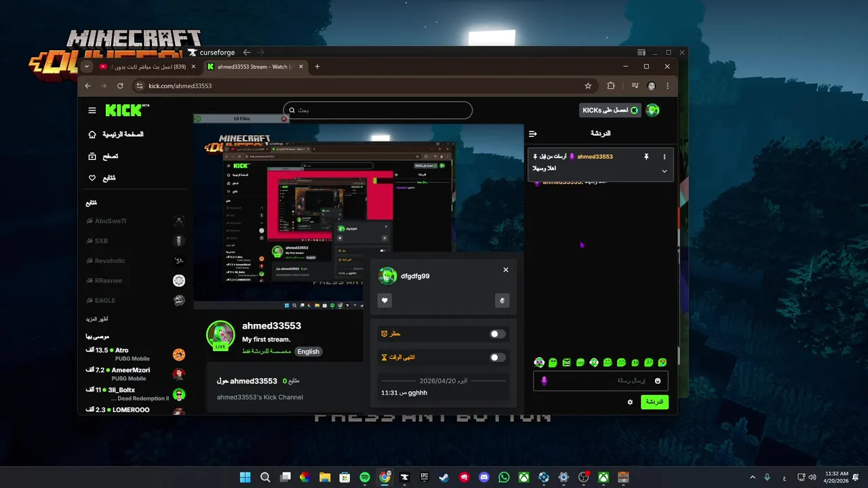Go back in Chrome
The width and height of the screenshot is (868, 488).
pos(87,86)
